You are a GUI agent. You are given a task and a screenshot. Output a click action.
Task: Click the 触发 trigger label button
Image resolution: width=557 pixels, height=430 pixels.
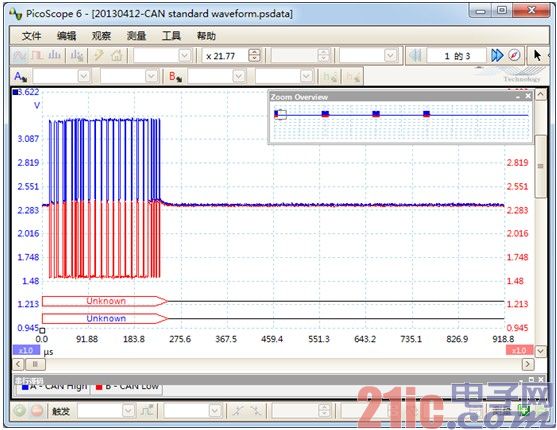point(61,411)
